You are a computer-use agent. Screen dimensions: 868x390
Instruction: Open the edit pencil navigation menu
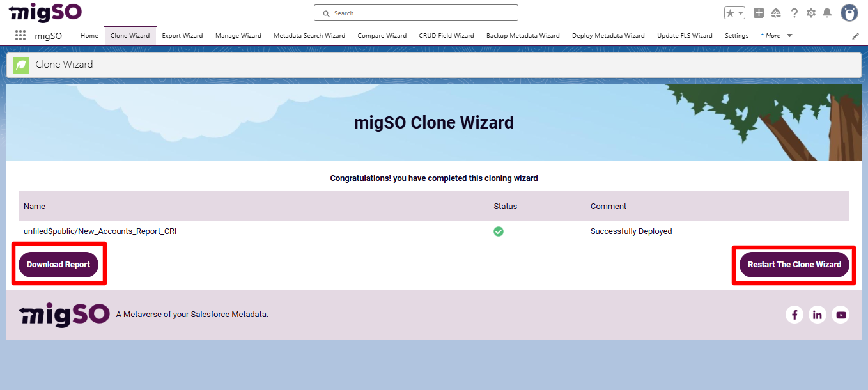855,36
